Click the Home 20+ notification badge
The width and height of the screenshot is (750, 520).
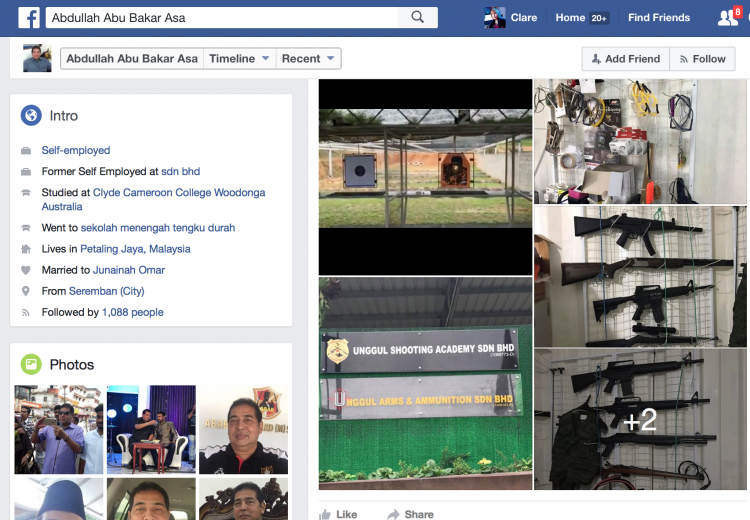coord(599,18)
